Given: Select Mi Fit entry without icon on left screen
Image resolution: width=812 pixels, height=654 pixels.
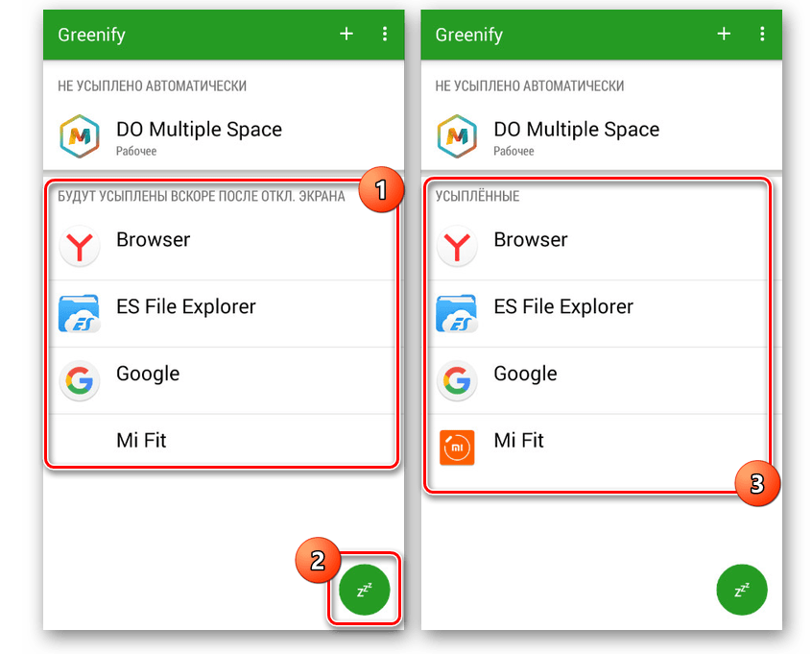Looking at the screenshot, I should (x=141, y=441).
